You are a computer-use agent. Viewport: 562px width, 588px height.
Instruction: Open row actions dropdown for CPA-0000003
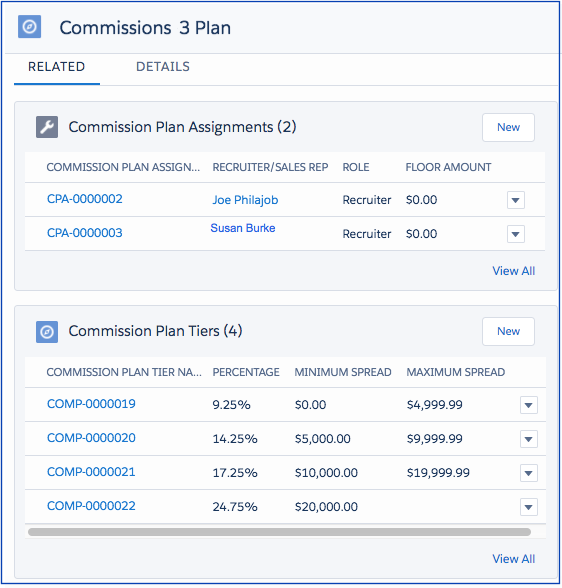pyautogui.click(x=516, y=234)
